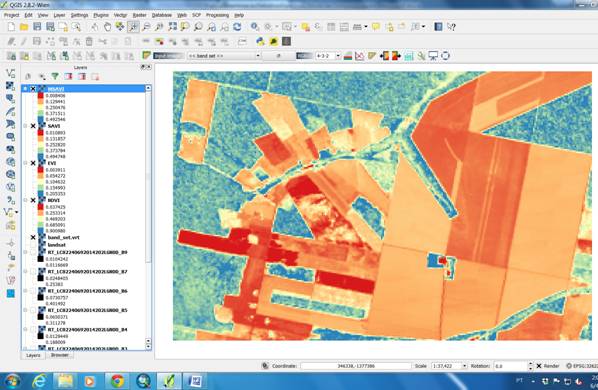The image size is (598, 390).
Task: Open the Raster menu
Action: pyautogui.click(x=139, y=15)
